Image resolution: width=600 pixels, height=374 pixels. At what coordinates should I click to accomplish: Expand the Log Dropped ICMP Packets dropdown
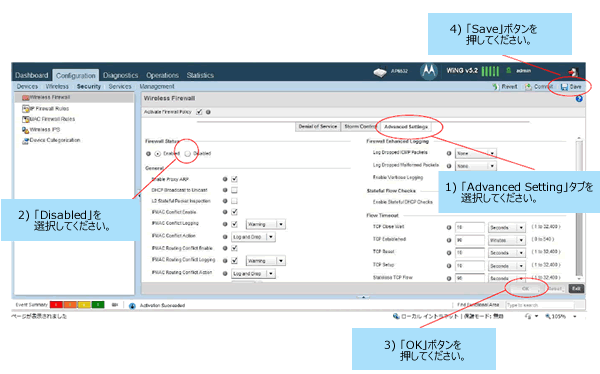[476, 154]
